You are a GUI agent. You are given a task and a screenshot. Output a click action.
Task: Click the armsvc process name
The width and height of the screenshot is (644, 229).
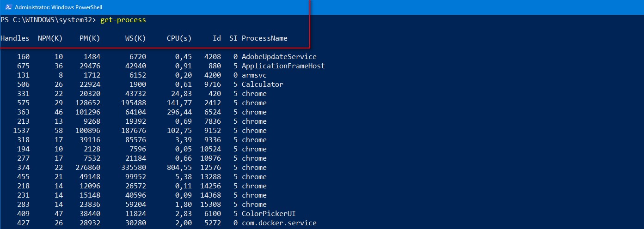pyautogui.click(x=254, y=75)
